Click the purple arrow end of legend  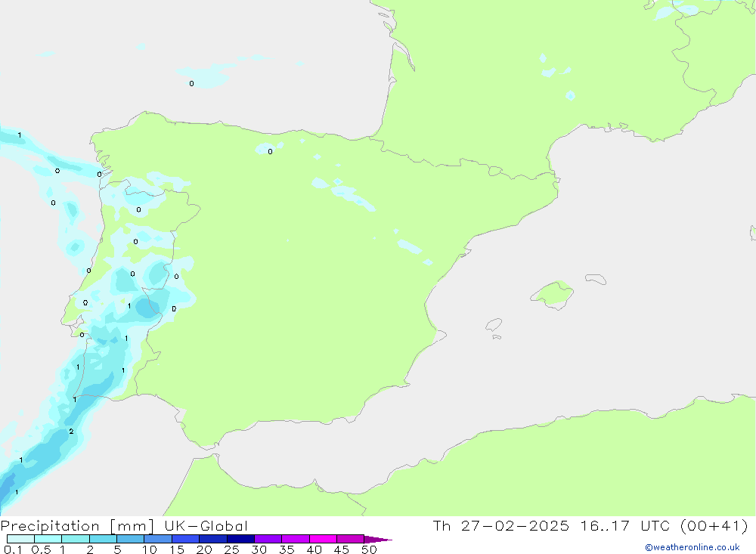tap(378, 539)
